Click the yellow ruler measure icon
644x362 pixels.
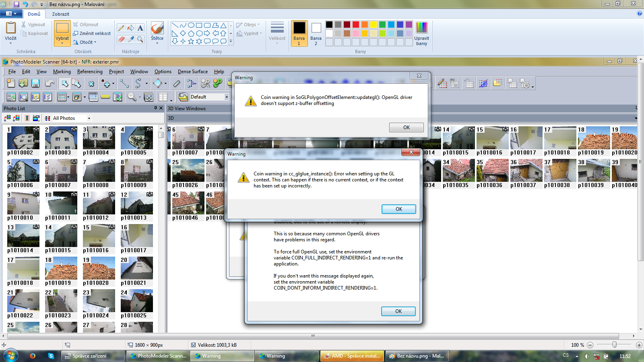pos(105,97)
